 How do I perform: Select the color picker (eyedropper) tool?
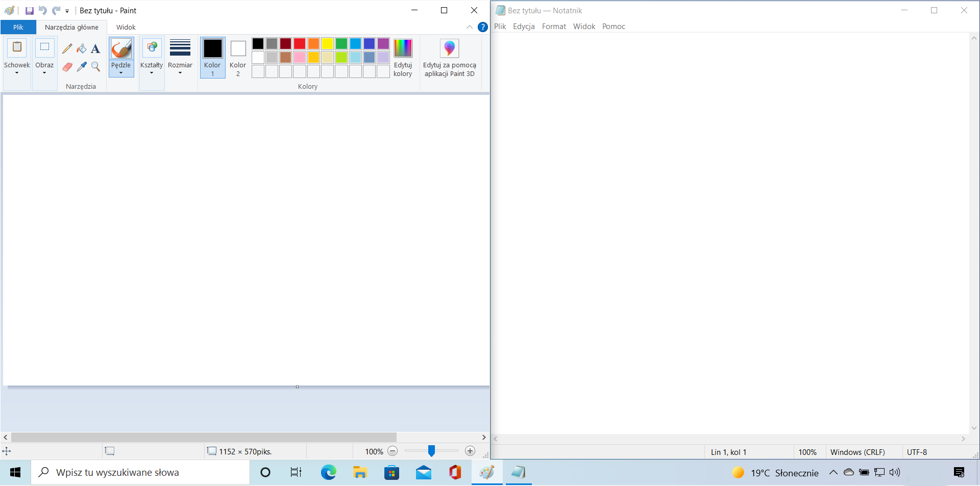(x=82, y=67)
